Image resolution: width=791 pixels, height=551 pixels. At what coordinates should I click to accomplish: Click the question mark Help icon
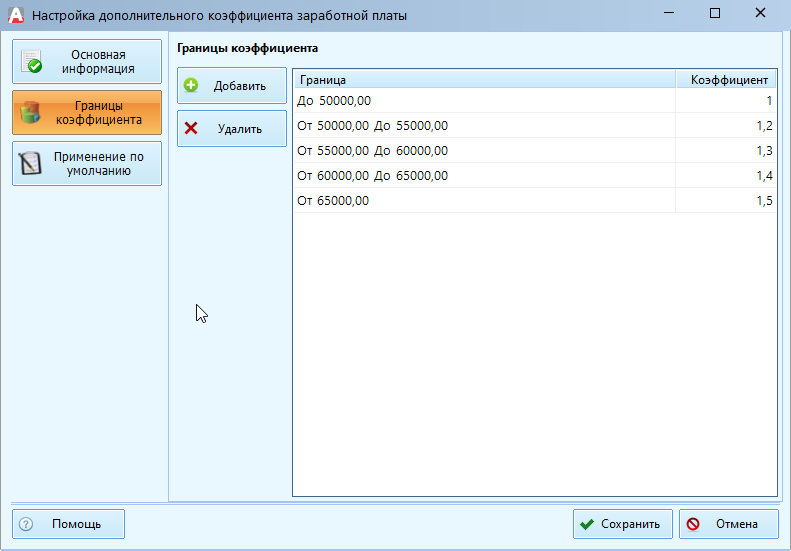point(27,524)
